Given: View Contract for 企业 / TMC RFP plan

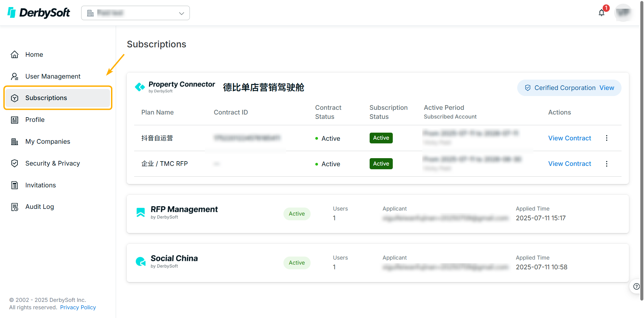Looking at the screenshot, I should click(570, 164).
